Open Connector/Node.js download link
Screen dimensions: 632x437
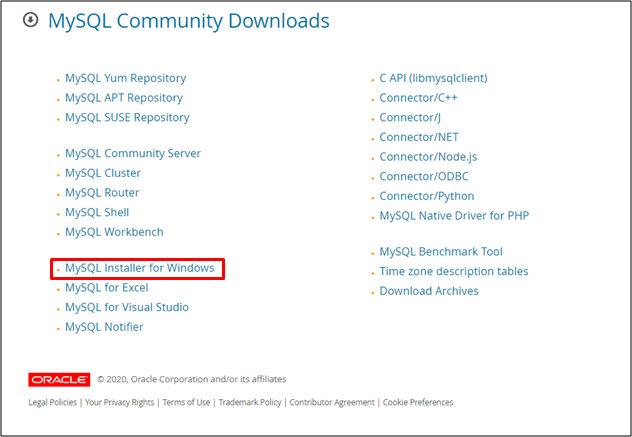pyautogui.click(x=428, y=157)
